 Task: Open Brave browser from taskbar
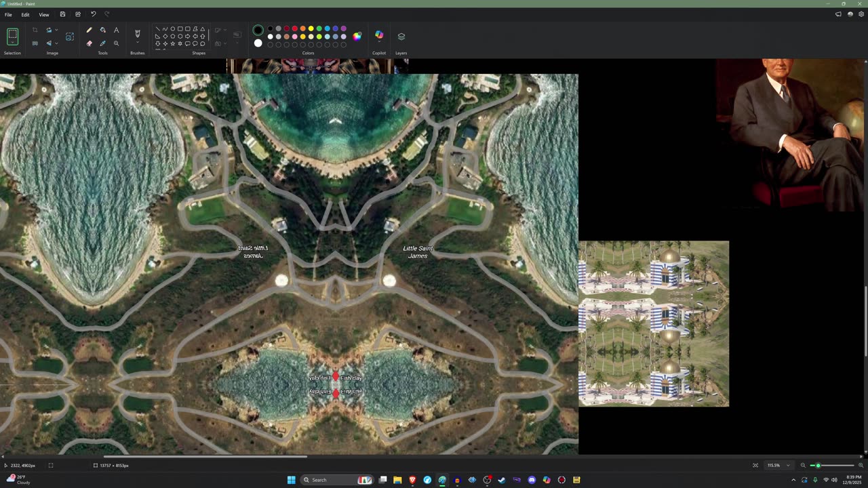pos(412,480)
